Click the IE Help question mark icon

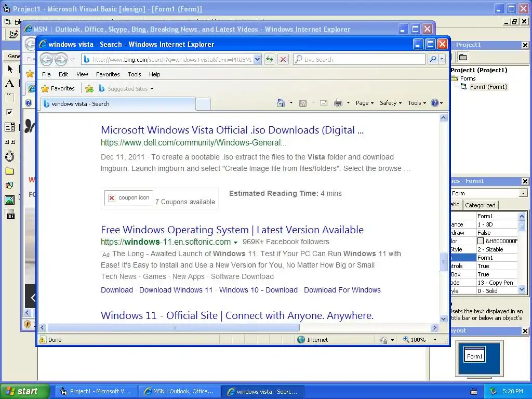click(x=435, y=103)
